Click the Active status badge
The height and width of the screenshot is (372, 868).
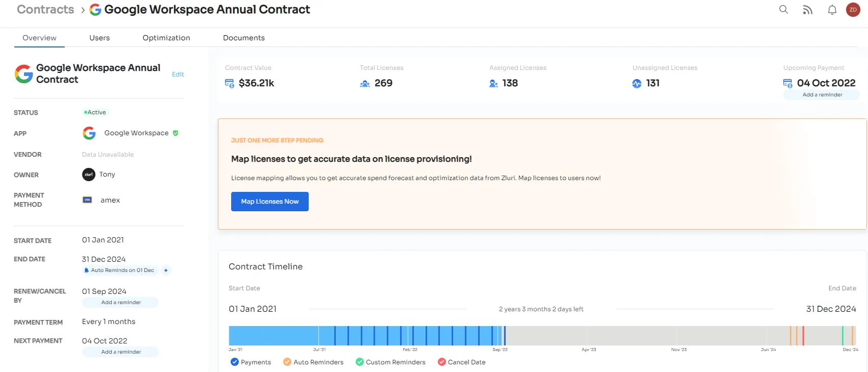(95, 112)
